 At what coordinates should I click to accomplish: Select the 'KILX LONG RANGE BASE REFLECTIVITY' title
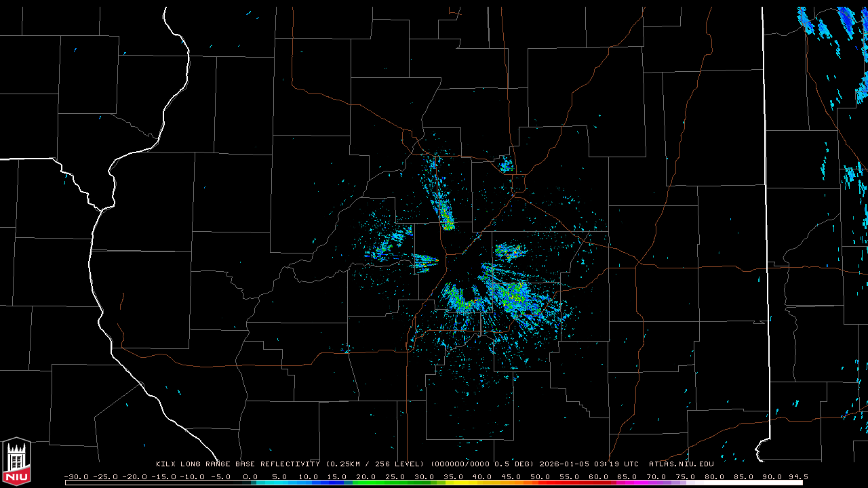(x=238, y=464)
